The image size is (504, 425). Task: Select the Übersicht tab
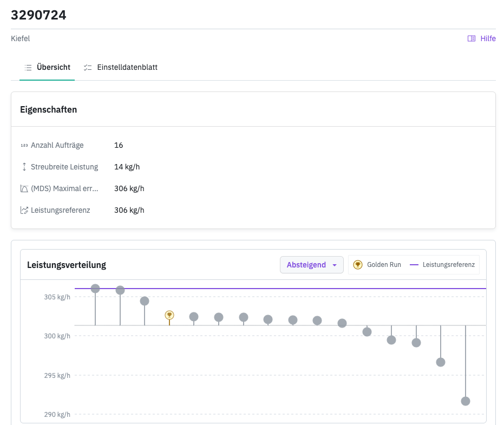53,68
